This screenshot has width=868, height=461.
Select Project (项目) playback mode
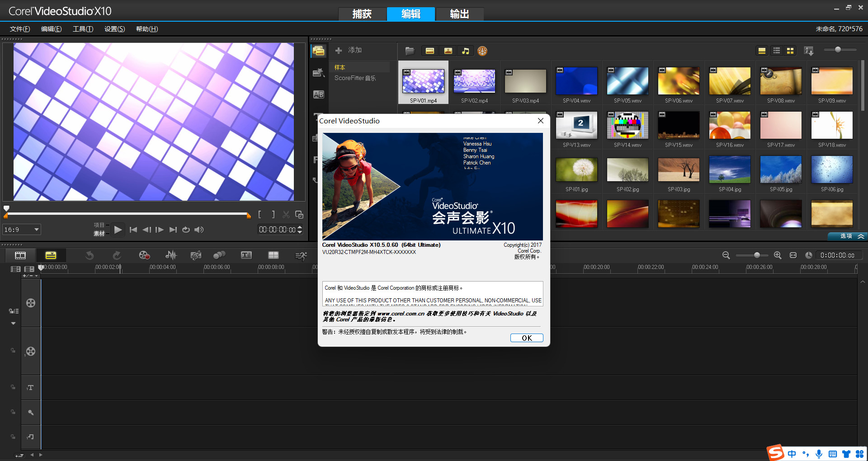click(99, 225)
